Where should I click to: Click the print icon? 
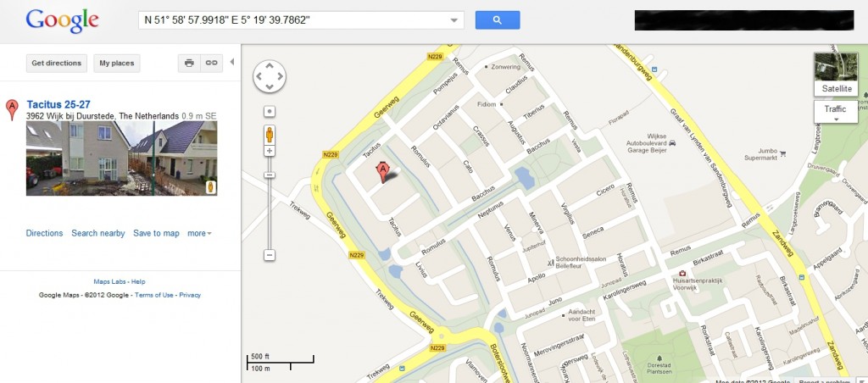coord(189,63)
